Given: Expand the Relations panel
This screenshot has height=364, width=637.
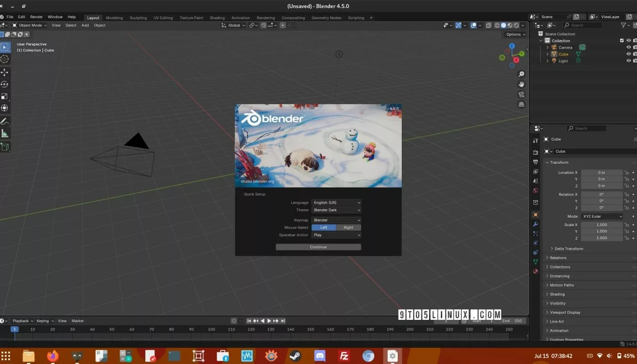Looking at the screenshot, I should point(558,258).
